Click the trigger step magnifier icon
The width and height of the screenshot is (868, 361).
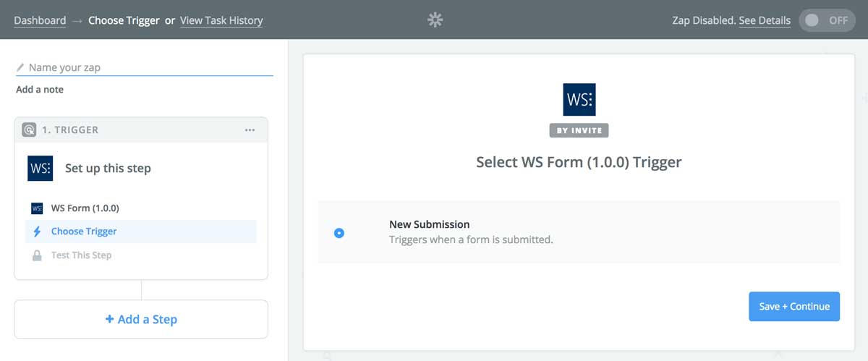click(29, 130)
